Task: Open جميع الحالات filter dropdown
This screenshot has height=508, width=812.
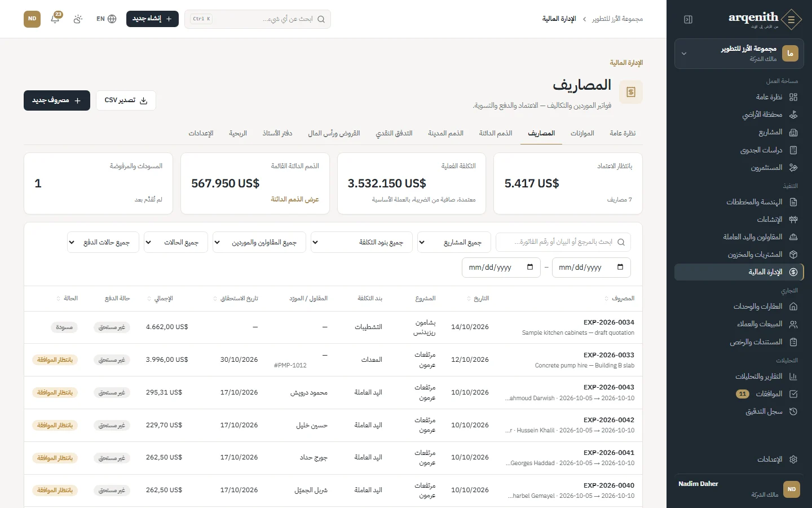Action: pos(175,242)
